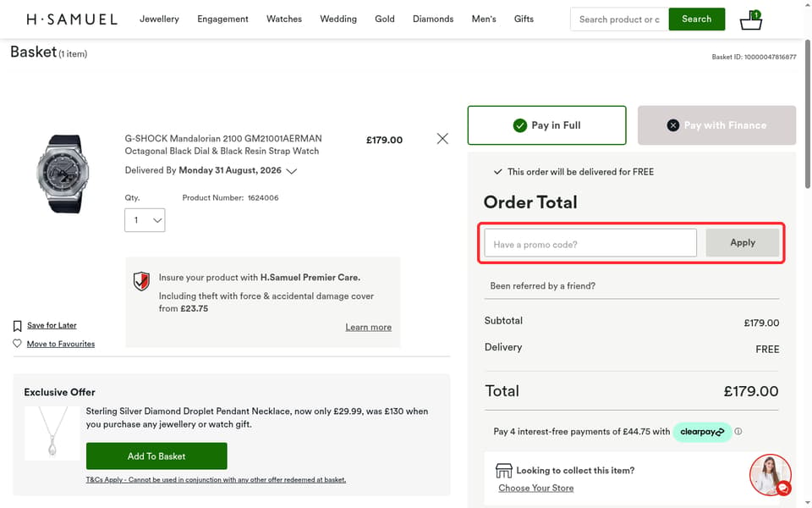Click the H·Samuel logo
This screenshot has height=508, width=812.
(72, 19)
